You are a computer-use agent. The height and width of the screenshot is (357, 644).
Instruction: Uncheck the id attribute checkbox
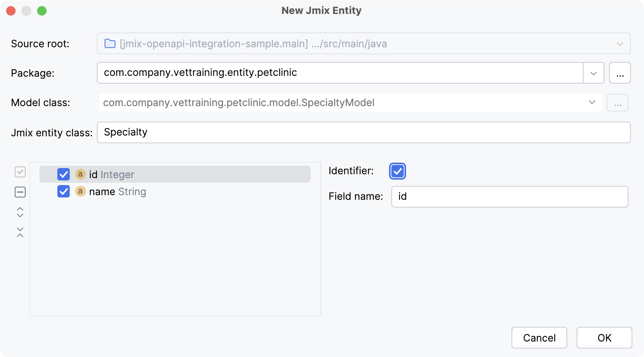click(63, 174)
